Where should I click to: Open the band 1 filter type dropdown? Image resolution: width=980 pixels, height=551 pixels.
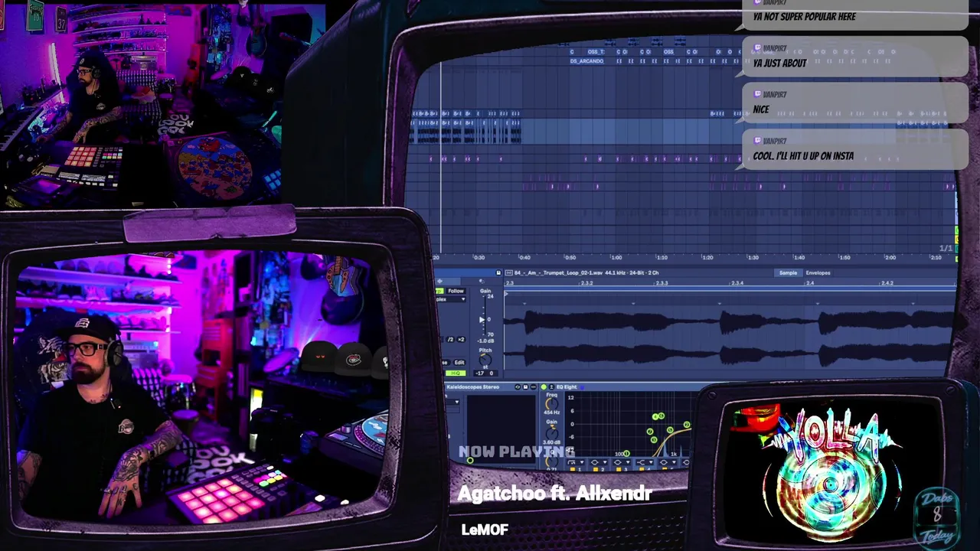pos(576,462)
